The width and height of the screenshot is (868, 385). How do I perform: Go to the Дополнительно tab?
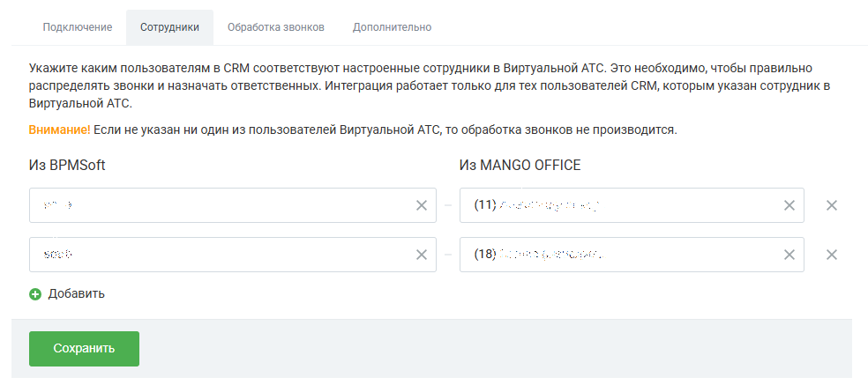392,27
